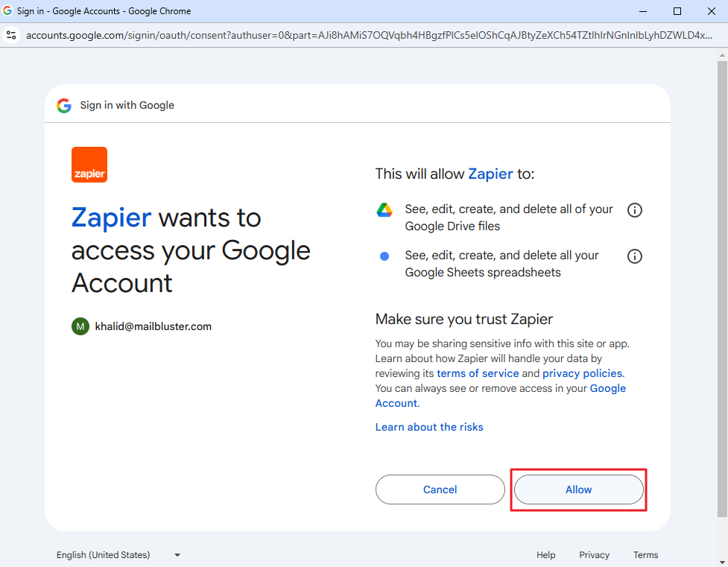This screenshot has width=728, height=567.
Task: Click the Zapier link in 'This will allow' heading
Action: (x=490, y=174)
